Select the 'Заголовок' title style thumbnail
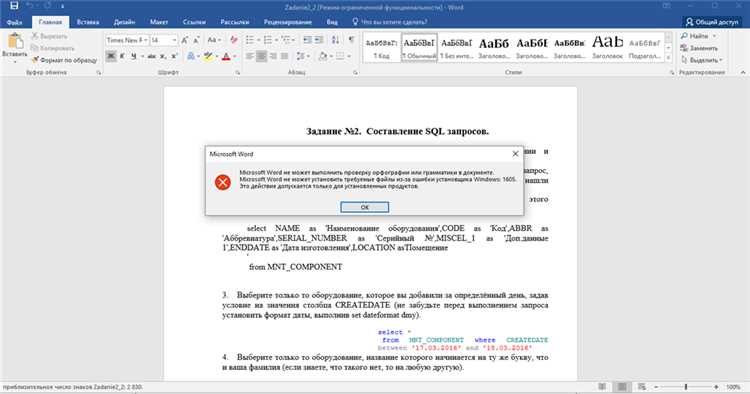Image resolution: width=750 pixels, height=394 pixels. point(607,47)
